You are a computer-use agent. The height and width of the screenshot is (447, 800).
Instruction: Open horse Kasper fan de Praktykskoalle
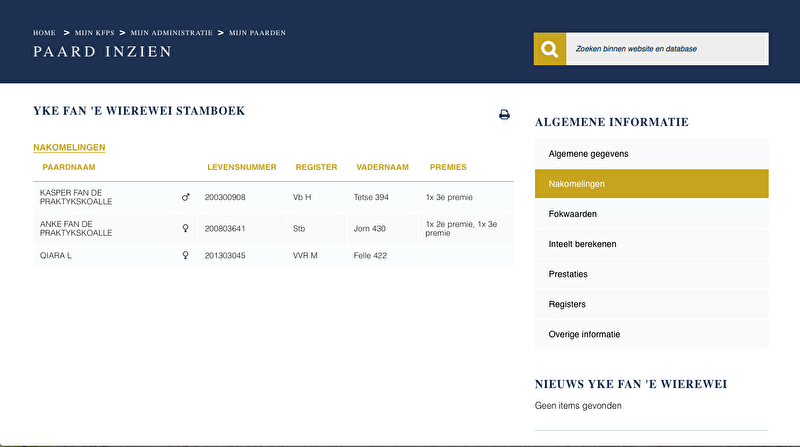[76, 197]
